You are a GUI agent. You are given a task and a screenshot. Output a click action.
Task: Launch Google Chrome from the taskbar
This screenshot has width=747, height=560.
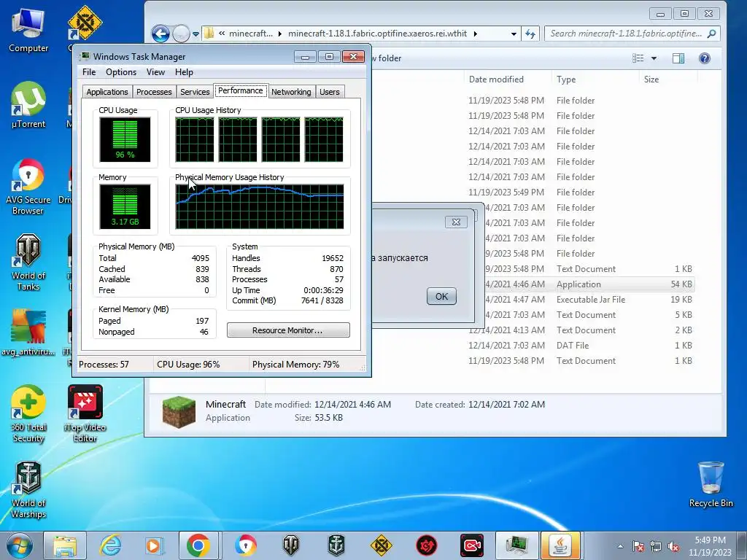pos(198,545)
